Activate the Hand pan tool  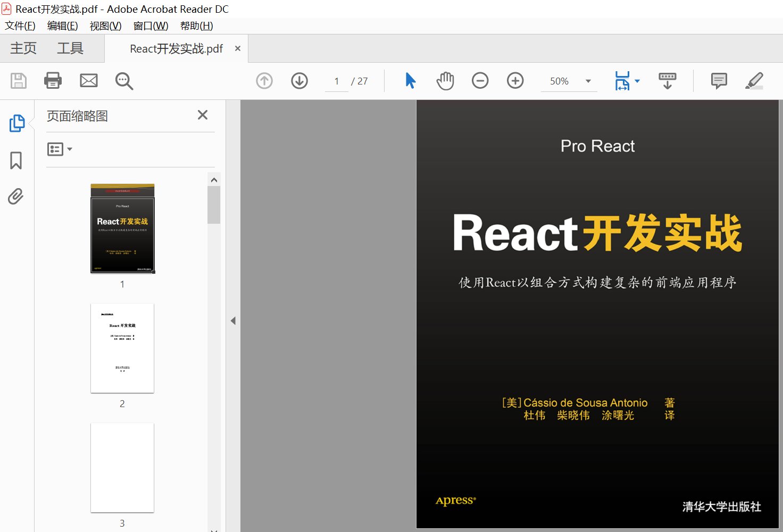pos(445,81)
